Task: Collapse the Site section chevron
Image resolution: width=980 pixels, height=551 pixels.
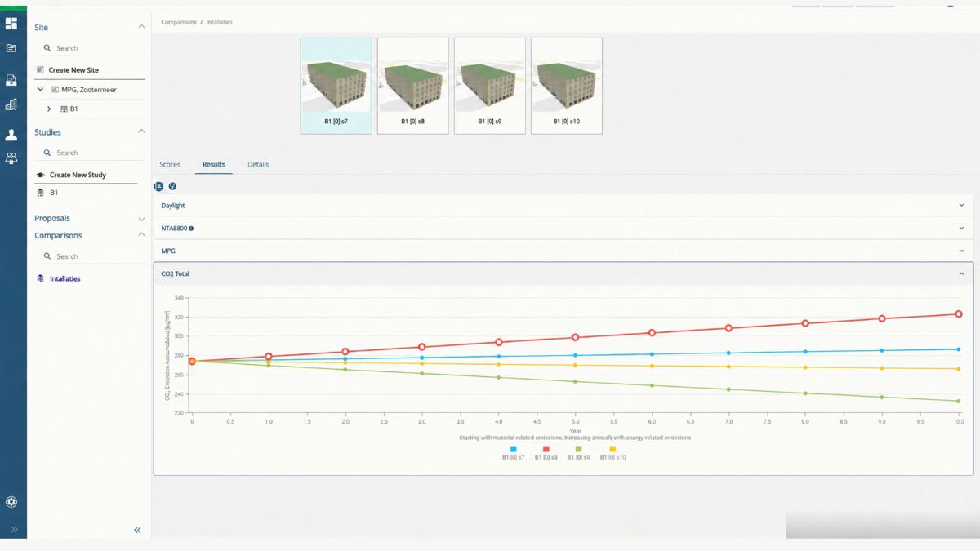Action: [141, 27]
